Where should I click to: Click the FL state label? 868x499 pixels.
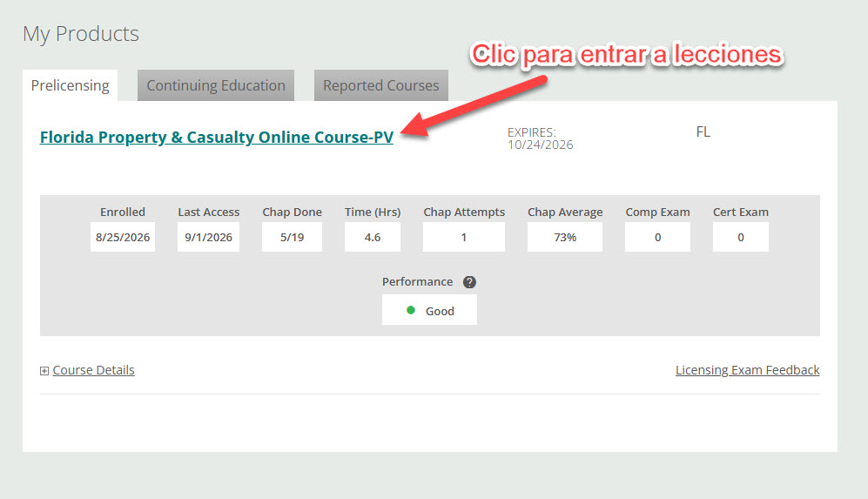tap(703, 131)
